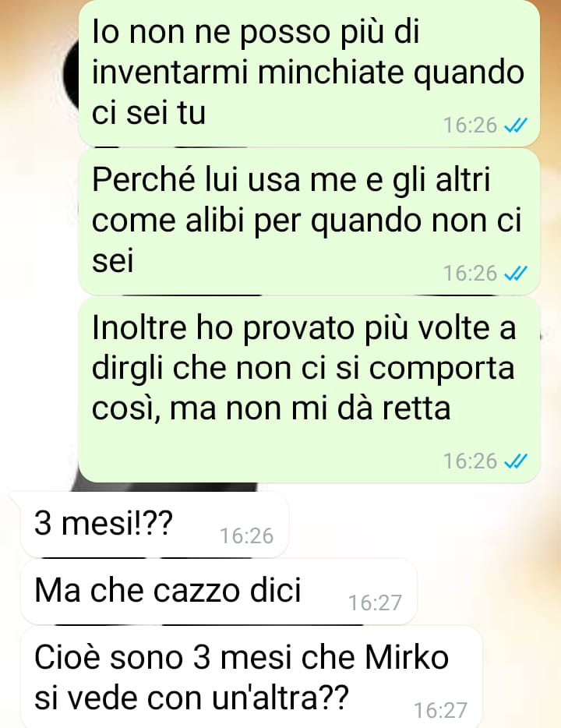The width and height of the screenshot is (561, 728).
Task: Click the word "Mirko" in last message
Action: pyautogui.click(x=407, y=657)
